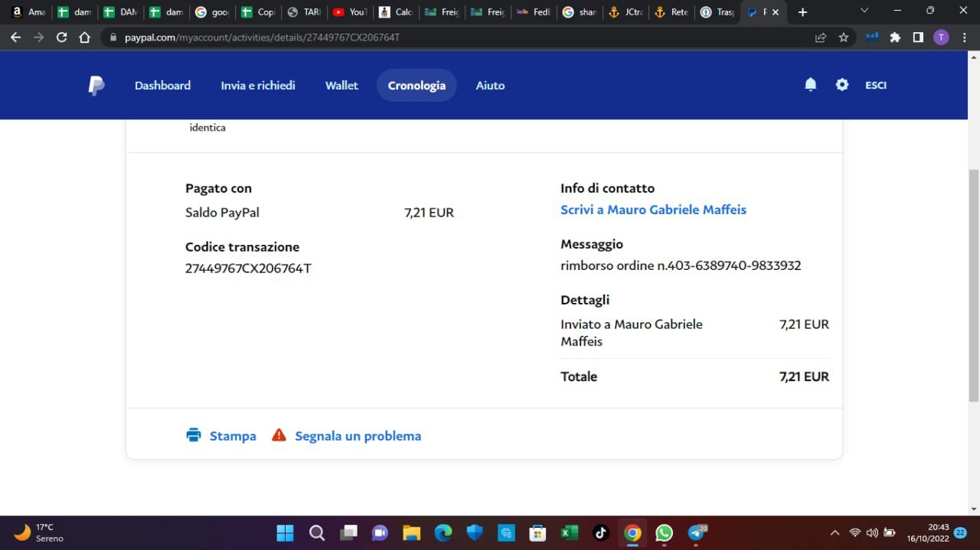
Task: Click the ESCI logout button
Action: pyautogui.click(x=876, y=86)
